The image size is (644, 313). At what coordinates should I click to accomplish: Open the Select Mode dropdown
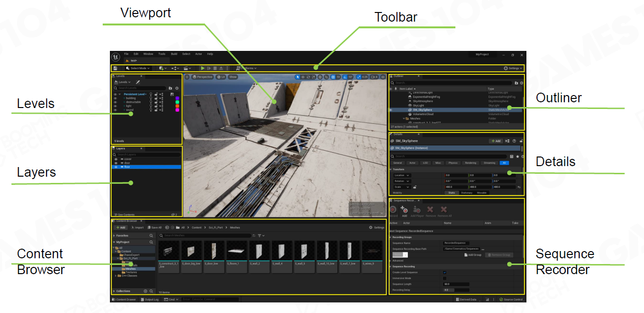point(138,68)
